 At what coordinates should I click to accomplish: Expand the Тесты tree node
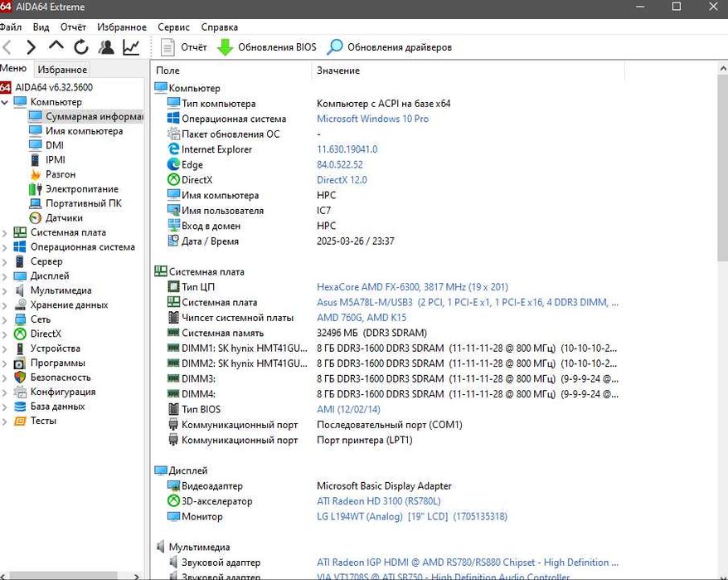5,421
